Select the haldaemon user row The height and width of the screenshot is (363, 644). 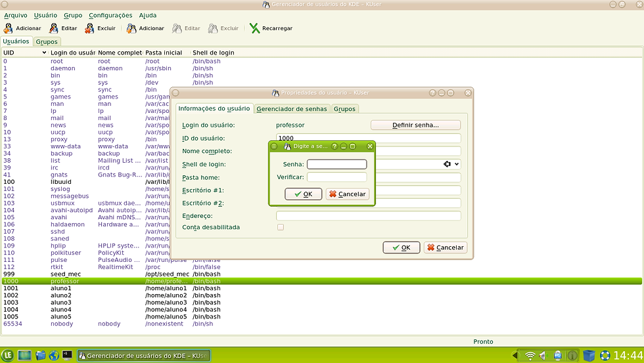pyautogui.click(x=85, y=224)
